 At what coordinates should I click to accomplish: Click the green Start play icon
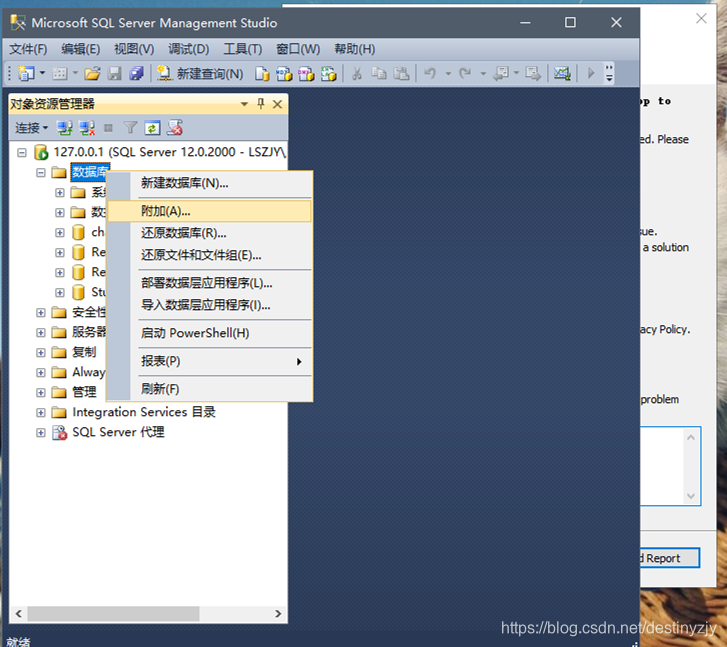tap(591, 73)
